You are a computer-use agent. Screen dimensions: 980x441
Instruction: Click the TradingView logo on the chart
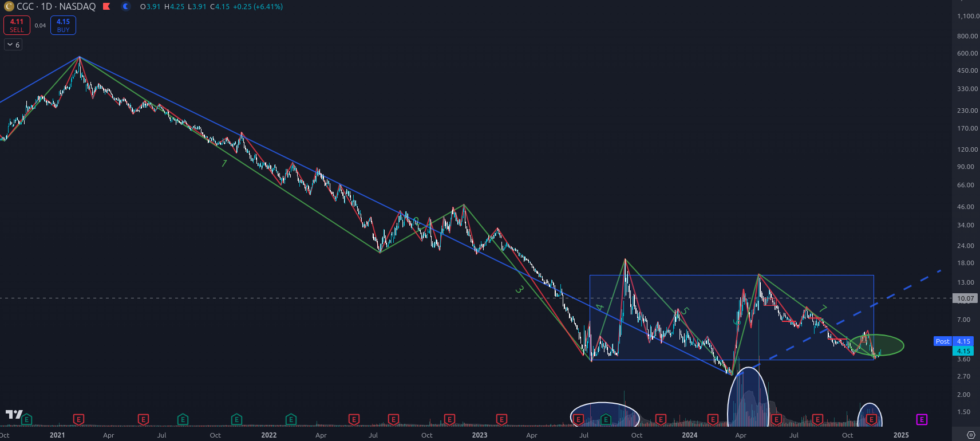coord(14,414)
